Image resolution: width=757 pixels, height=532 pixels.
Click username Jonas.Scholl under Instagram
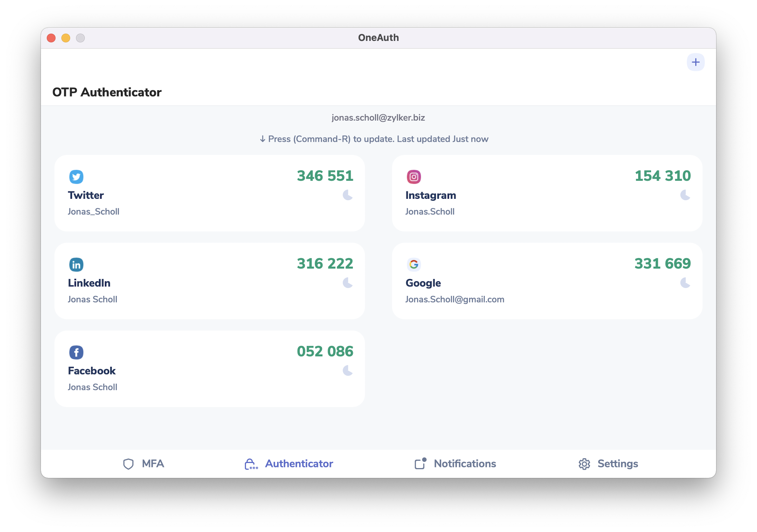(x=430, y=212)
